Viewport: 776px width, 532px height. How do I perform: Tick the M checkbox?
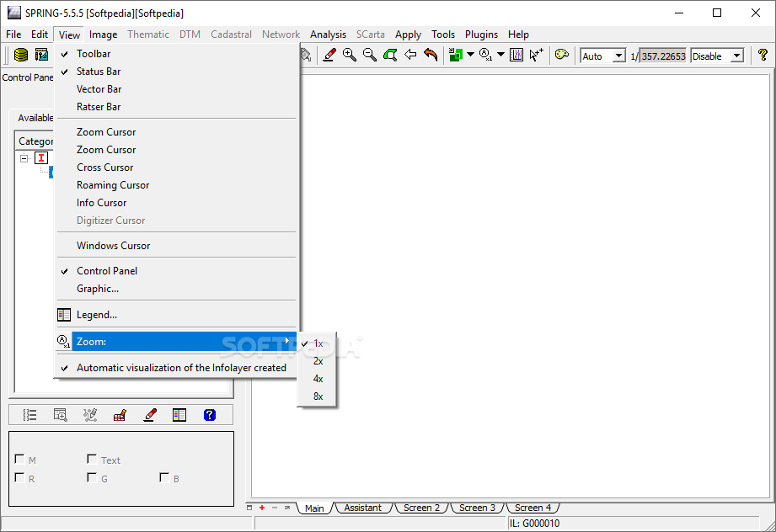click(19, 460)
